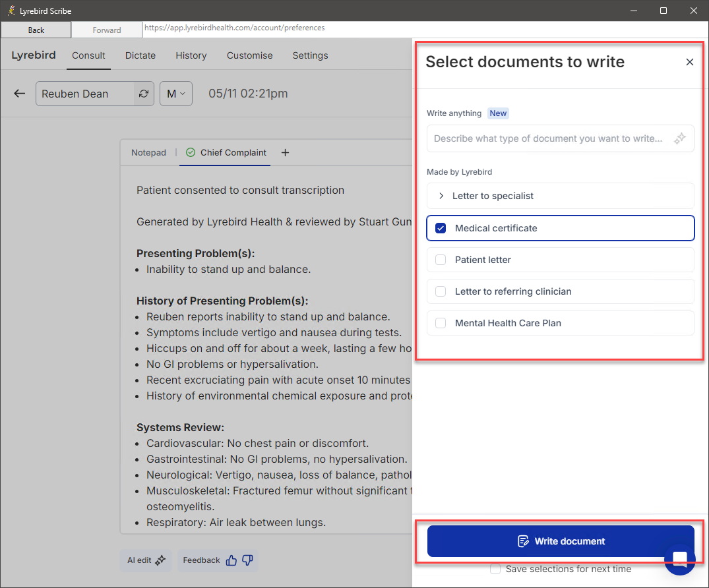Click the Describe document type input field
This screenshot has height=588, width=709.
[x=560, y=138]
